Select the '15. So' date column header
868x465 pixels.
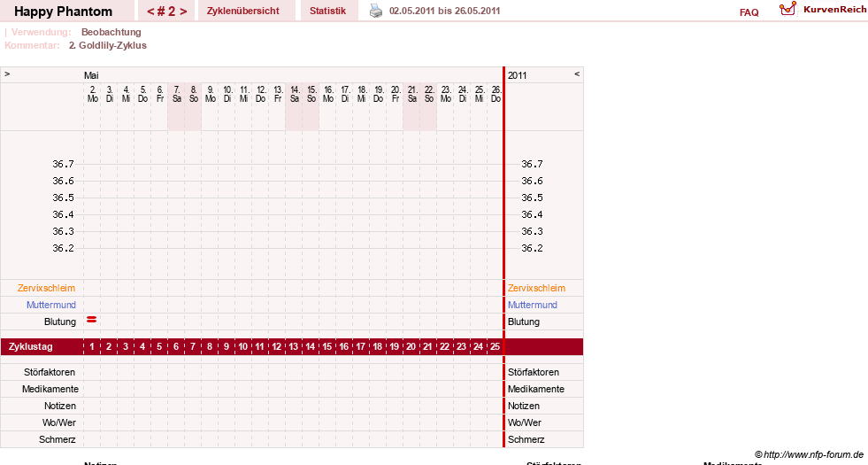click(311, 94)
